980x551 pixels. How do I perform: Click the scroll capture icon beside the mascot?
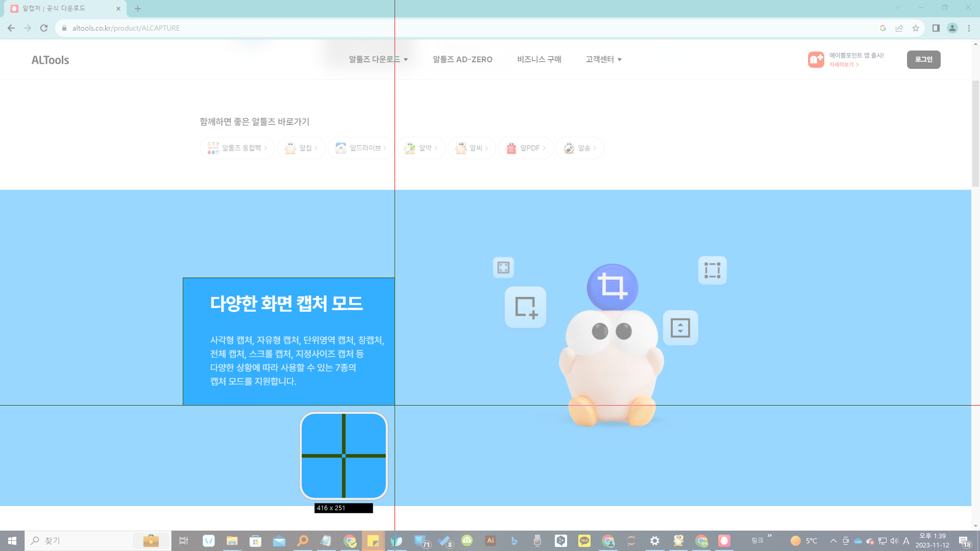point(681,328)
